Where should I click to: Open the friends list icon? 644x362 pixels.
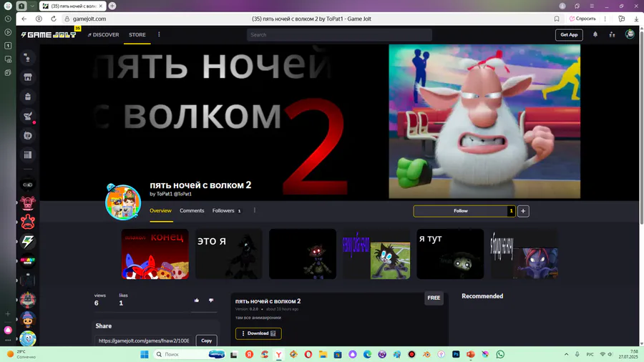coord(612,35)
